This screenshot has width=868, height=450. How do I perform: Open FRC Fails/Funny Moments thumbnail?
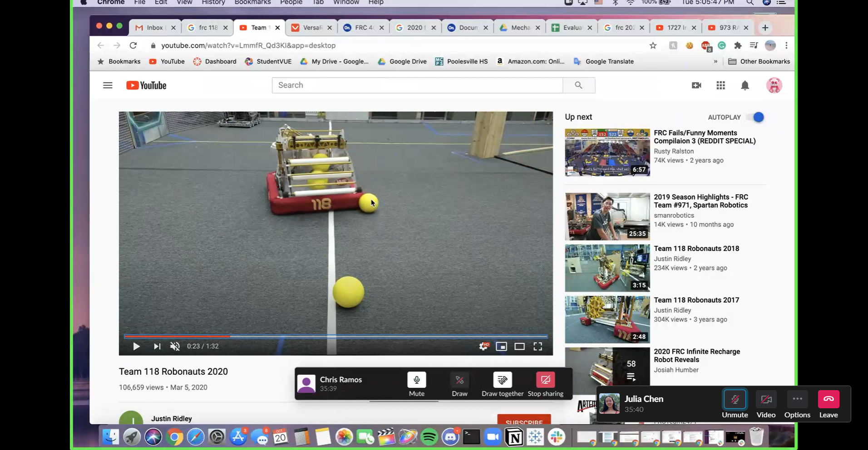607,152
